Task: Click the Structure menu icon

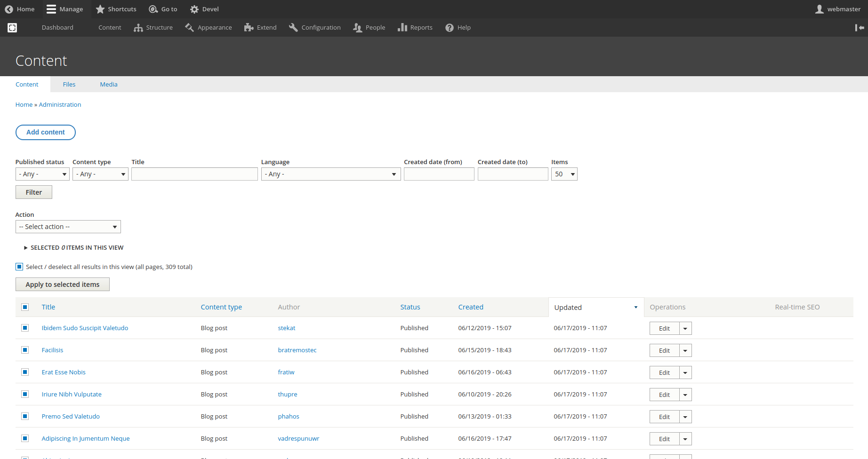Action: coord(138,27)
